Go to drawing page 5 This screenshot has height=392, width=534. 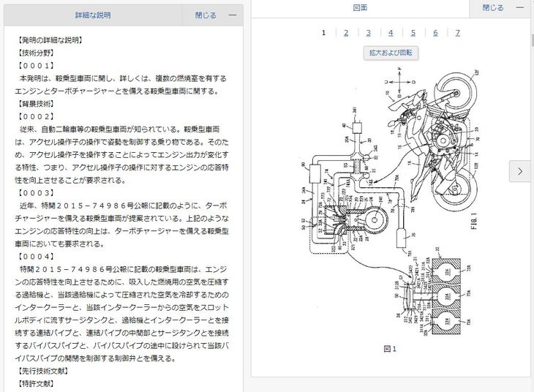tap(413, 33)
